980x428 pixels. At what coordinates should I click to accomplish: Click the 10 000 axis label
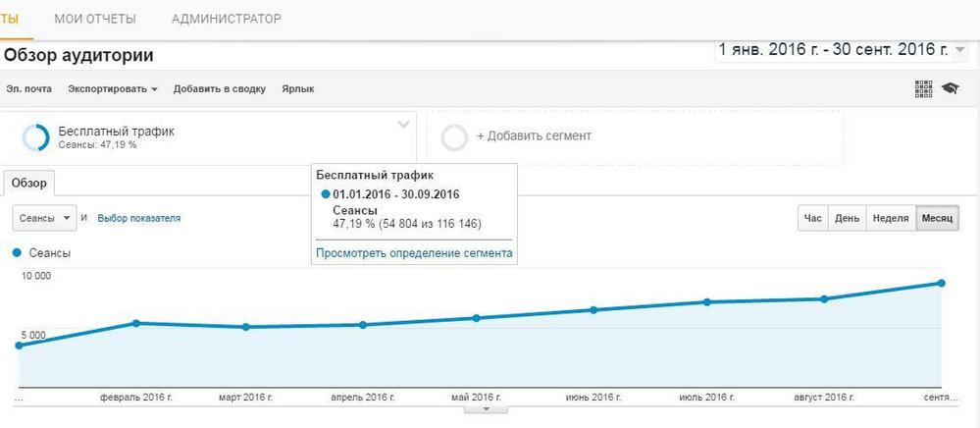coord(37,276)
